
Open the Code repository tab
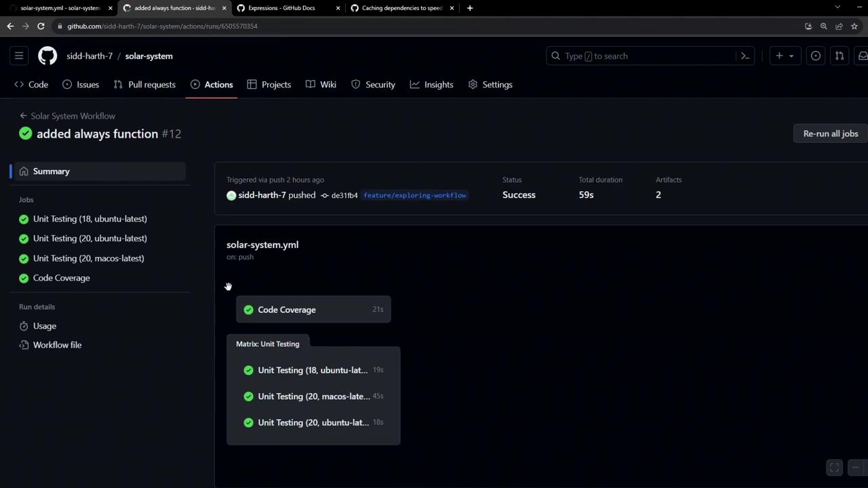click(31, 85)
